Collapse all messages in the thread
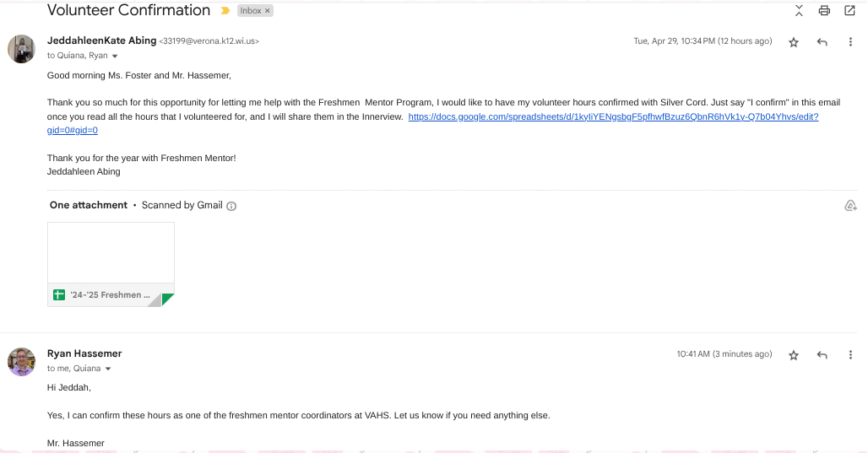This screenshot has height=453, width=868. (x=799, y=11)
